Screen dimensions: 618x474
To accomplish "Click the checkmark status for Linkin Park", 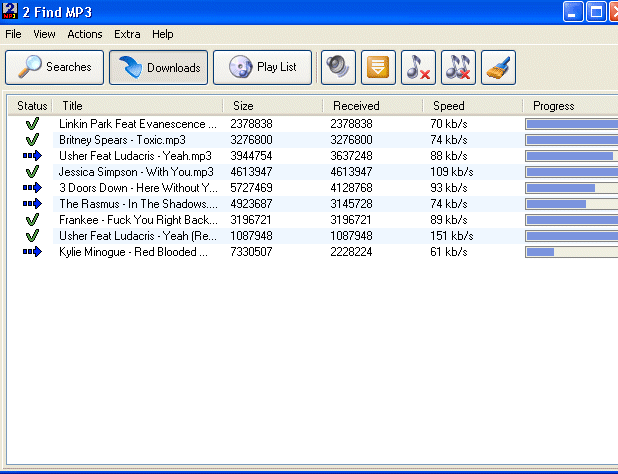I will point(32,124).
